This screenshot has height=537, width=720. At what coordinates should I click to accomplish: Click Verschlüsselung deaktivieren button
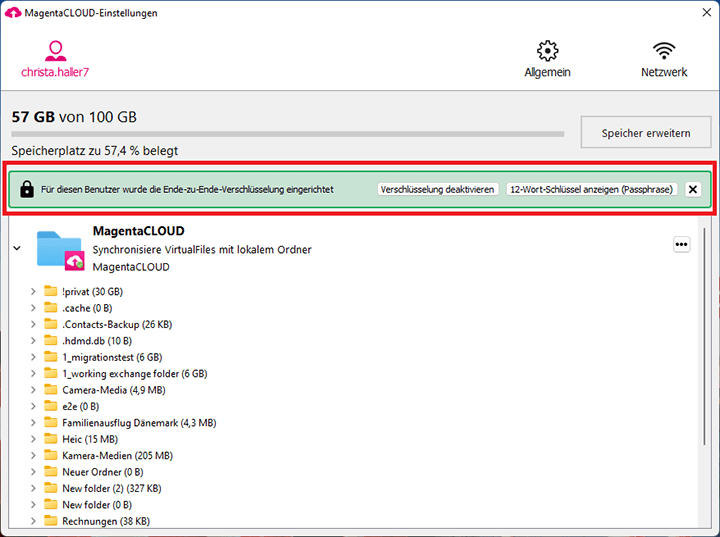[438, 189]
